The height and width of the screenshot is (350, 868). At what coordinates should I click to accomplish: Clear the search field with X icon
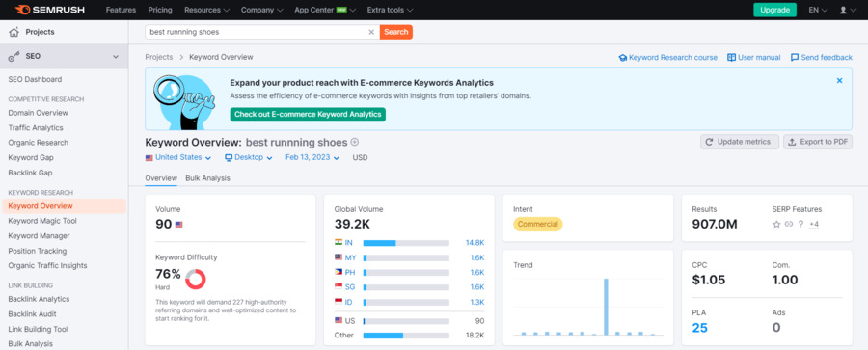371,32
